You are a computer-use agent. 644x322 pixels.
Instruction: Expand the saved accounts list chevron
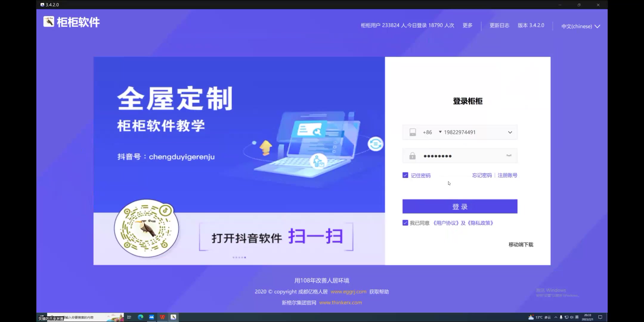click(510, 132)
